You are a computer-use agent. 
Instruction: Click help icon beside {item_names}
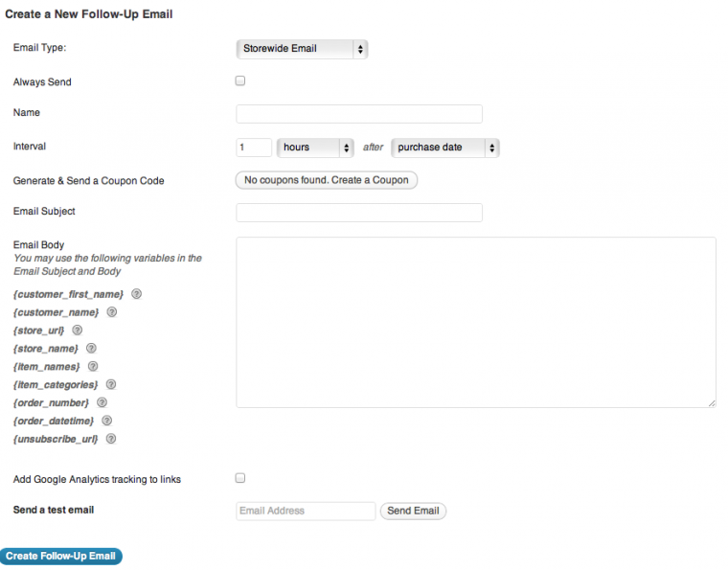[x=93, y=366]
